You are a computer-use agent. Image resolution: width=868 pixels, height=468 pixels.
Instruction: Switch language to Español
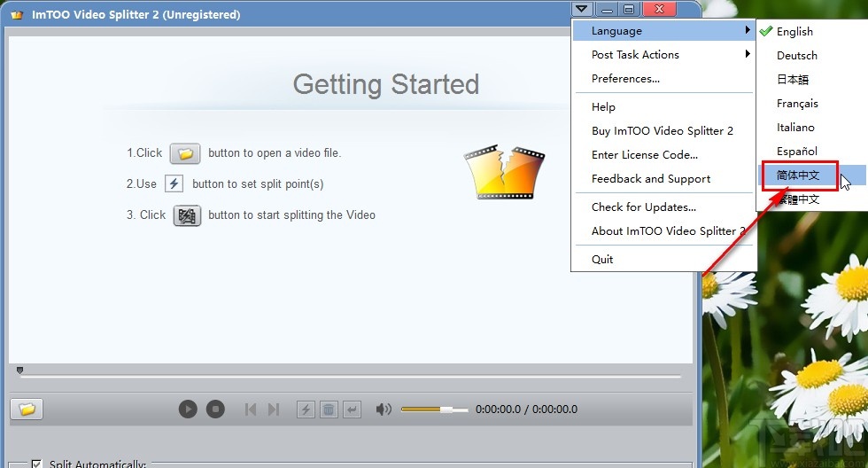click(x=811, y=152)
